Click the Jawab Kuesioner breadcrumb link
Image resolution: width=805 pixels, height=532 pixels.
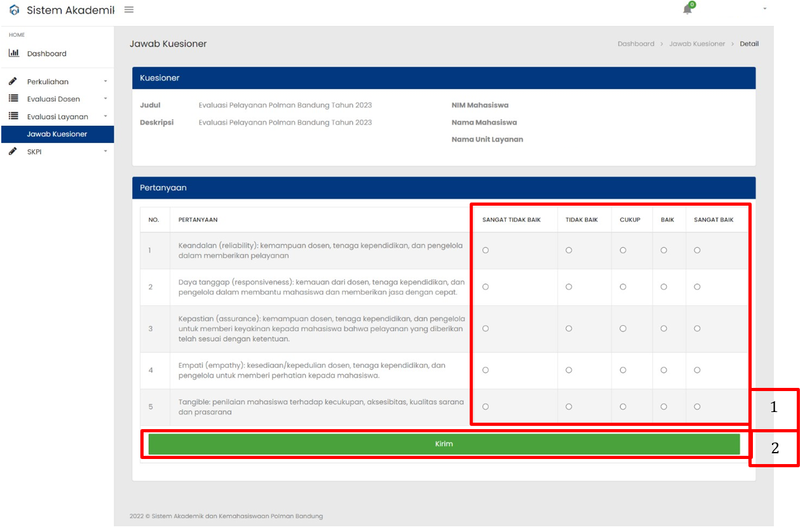pos(696,44)
